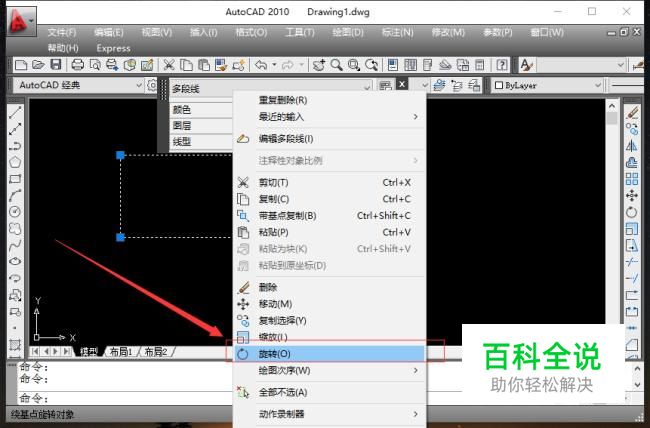The width and height of the screenshot is (650, 428).
Task: Select the Circle draw tool
Action: pyautogui.click(x=15, y=212)
